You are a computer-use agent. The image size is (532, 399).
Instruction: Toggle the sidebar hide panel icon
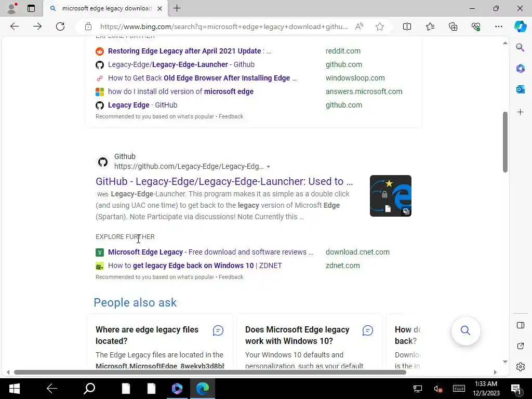(x=520, y=325)
